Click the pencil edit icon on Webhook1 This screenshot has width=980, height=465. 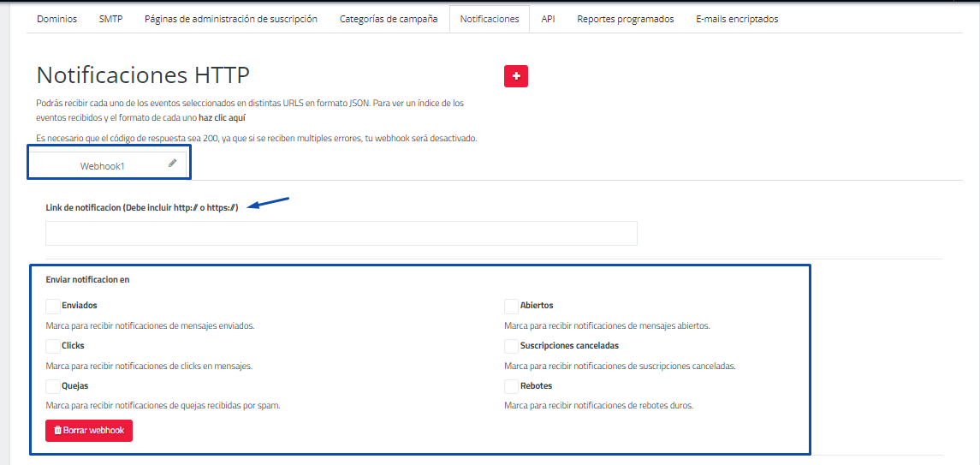click(172, 163)
